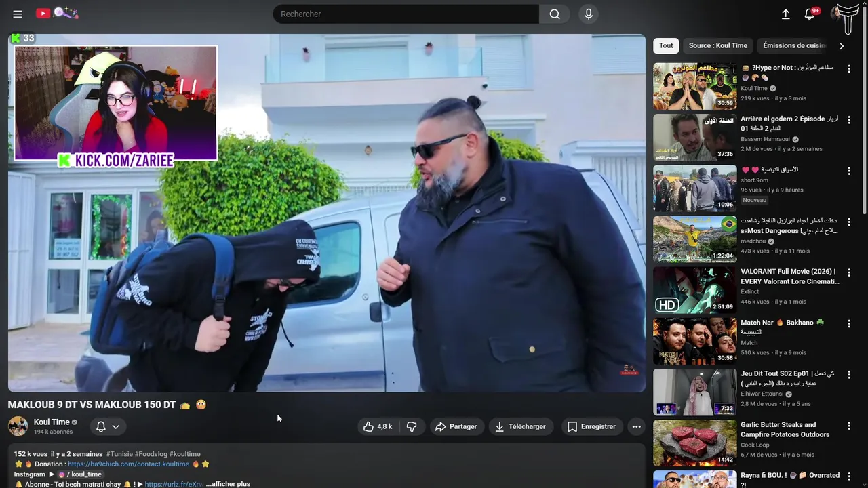
Task: Select the Tout filter chip
Action: (x=666, y=45)
